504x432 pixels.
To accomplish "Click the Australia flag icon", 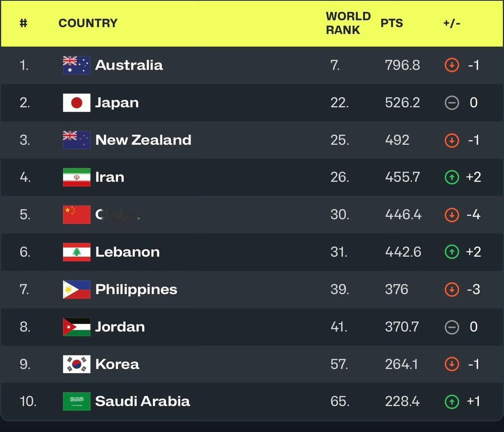I will (76, 65).
